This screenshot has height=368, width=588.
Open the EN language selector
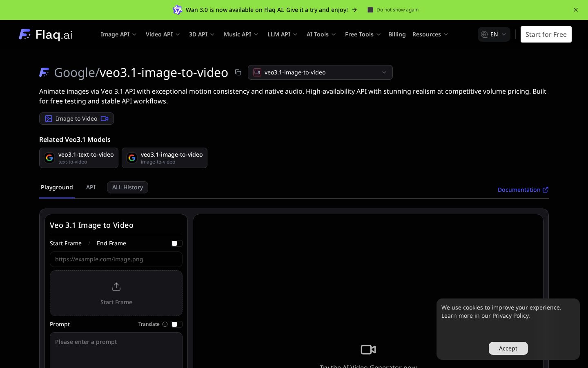pos(494,34)
